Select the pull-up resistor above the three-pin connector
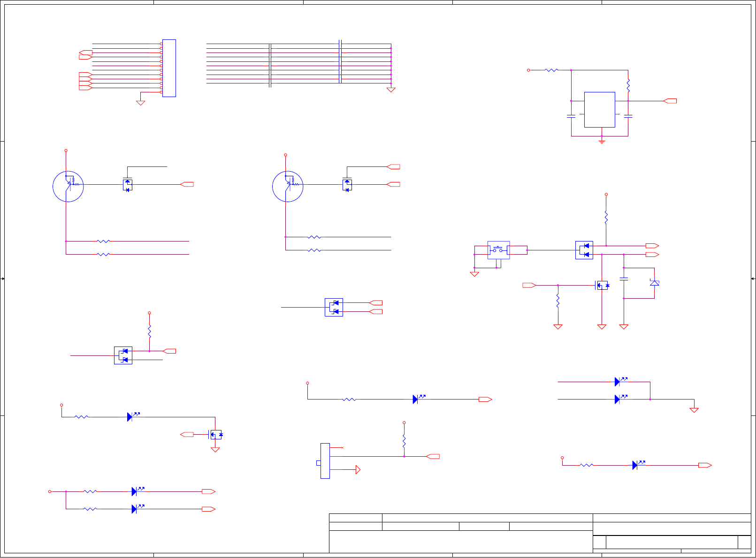The width and height of the screenshot is (756, 558). click(x=404, y=442)
